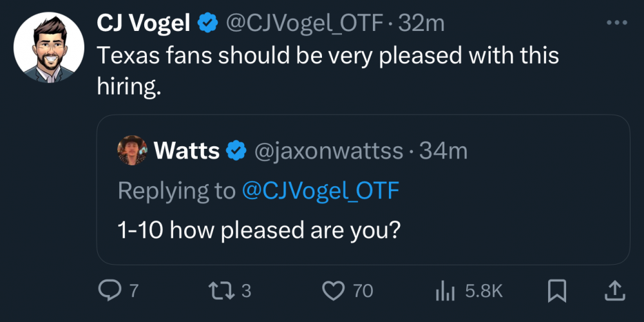Click the share upload icon

[x=614, y=291]
